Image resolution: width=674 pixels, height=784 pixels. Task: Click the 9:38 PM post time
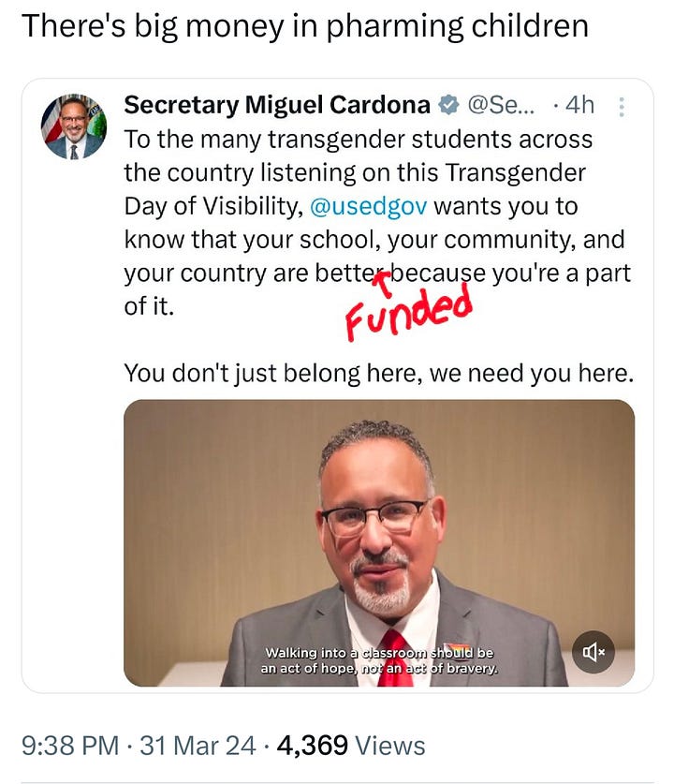coord(70,746)
